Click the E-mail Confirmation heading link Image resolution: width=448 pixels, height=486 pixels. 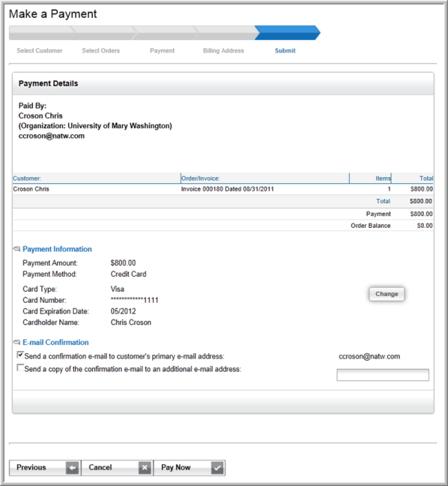pyautogui.click(x=55, y=342)
